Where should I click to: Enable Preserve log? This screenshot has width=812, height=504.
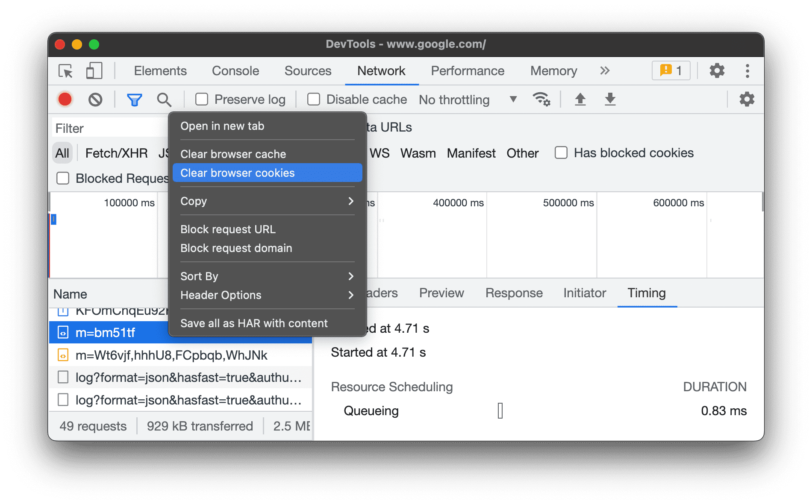(x=201, y=99)
